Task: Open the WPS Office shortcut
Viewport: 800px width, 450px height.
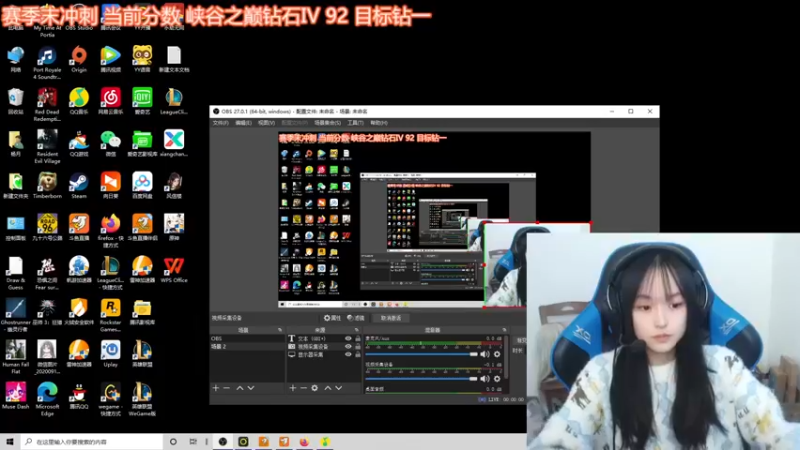Action: tap(173, 270)
